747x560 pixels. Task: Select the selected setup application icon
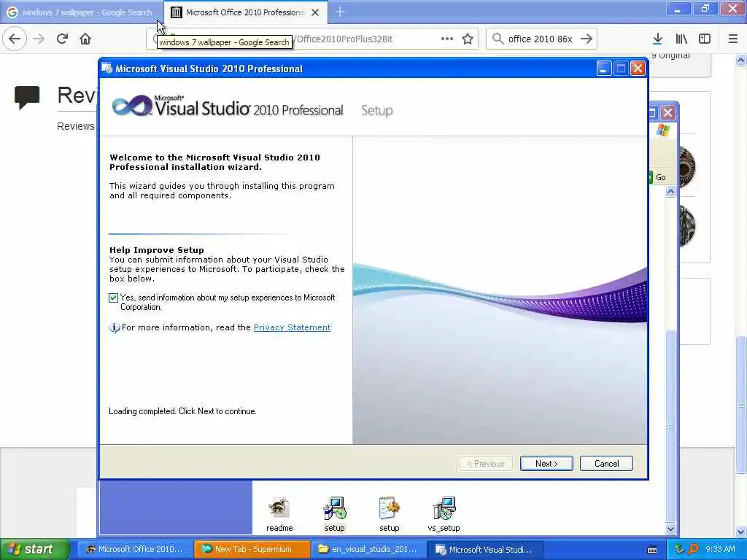[x=334, y=515]
